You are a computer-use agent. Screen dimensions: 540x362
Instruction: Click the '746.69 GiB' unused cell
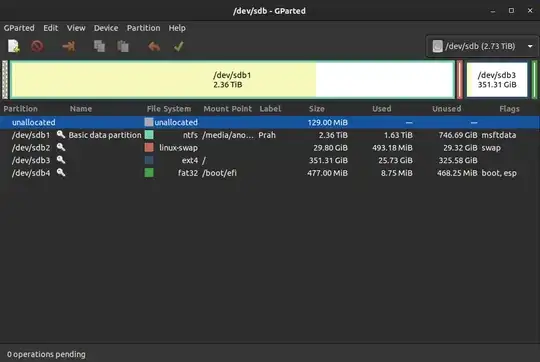(x=458, y=135)
